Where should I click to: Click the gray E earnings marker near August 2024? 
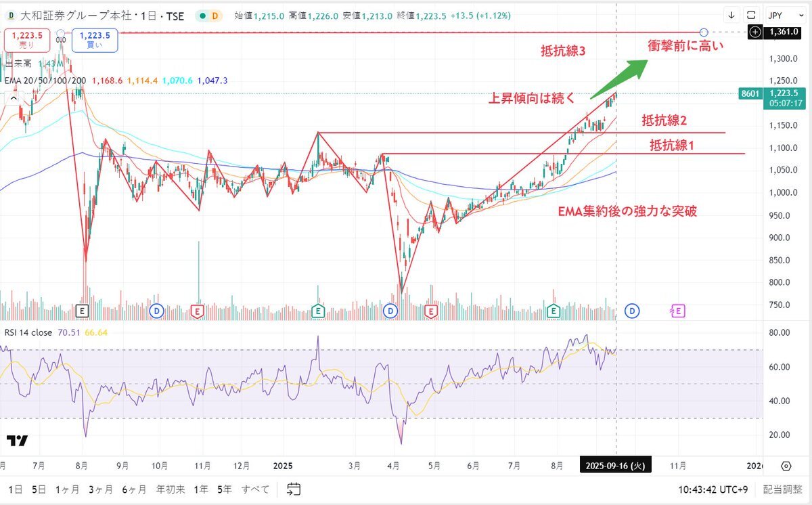point(83,311)
